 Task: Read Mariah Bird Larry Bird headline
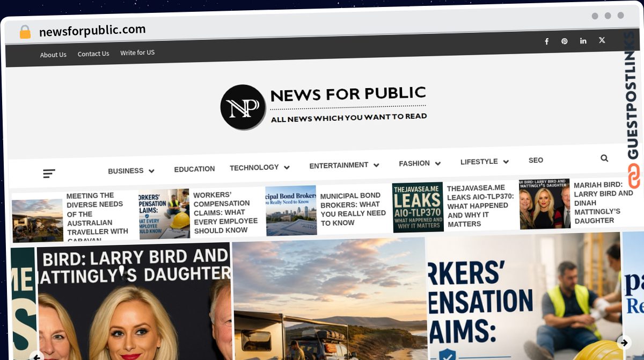click(x=604, y=203)
